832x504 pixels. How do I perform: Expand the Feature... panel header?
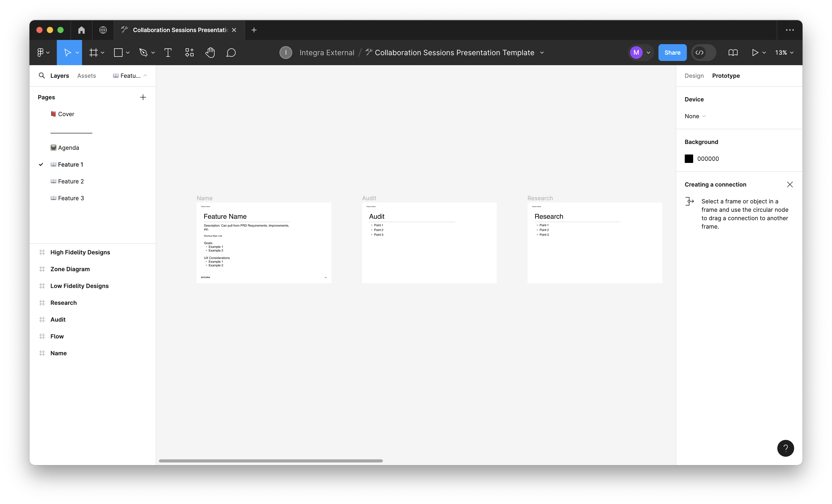click(x=130, y=75)
